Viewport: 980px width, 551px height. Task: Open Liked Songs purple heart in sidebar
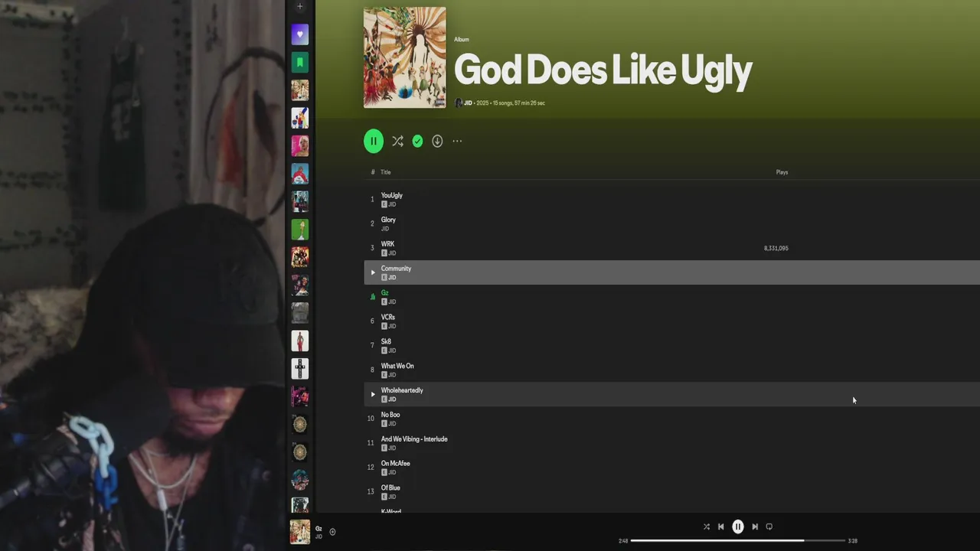300,34
